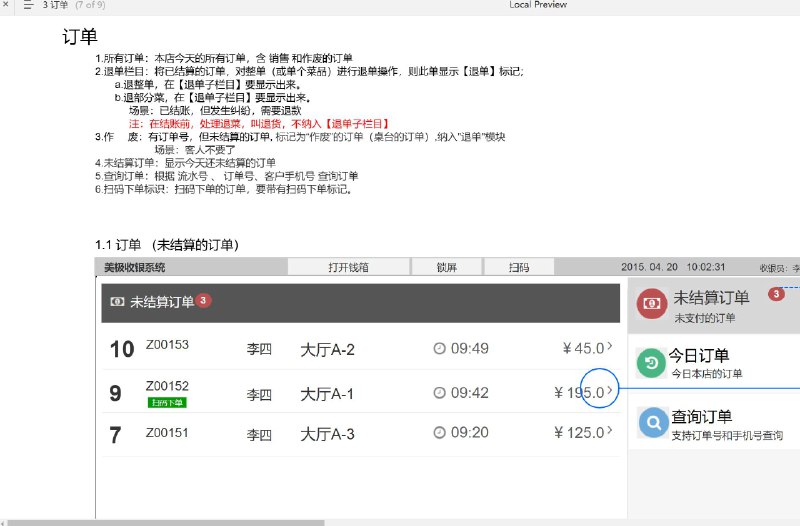
Task: Close the preview with the X icon
Action: (5, 4)
